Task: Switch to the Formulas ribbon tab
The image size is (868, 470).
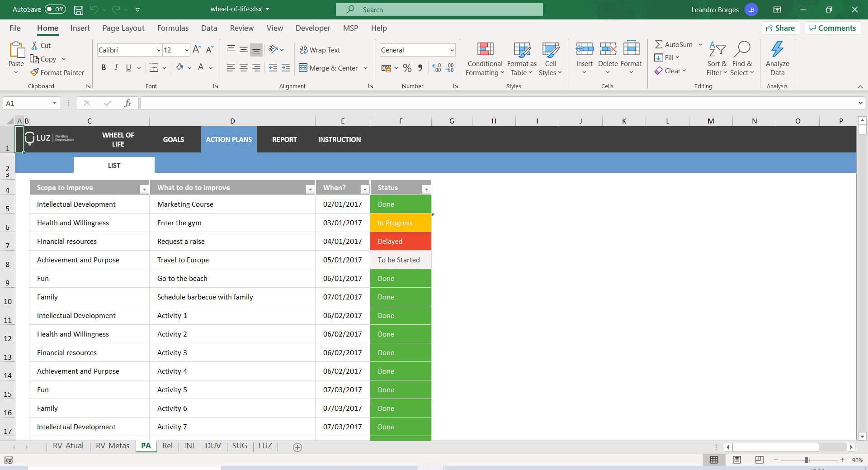Action: 172,28
